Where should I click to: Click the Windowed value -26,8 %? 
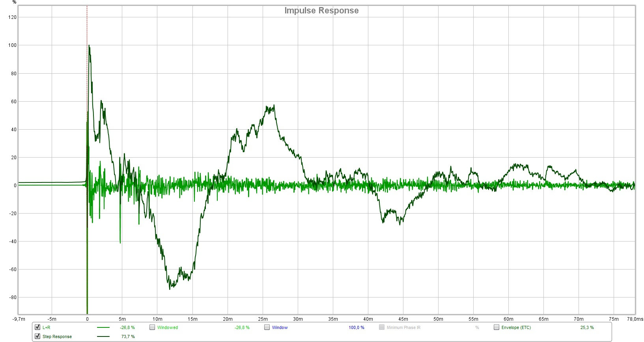pyautogui.click(x=242, y=327)
